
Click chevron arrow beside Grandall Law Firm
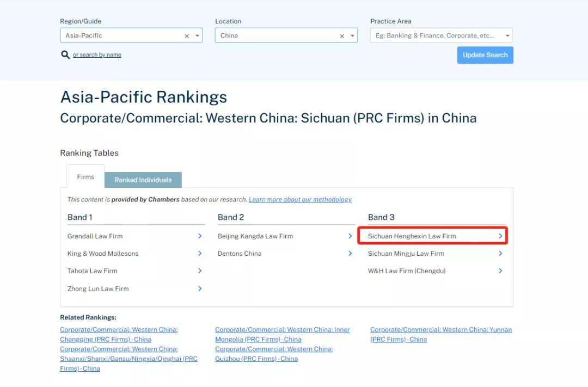point(200,236)
